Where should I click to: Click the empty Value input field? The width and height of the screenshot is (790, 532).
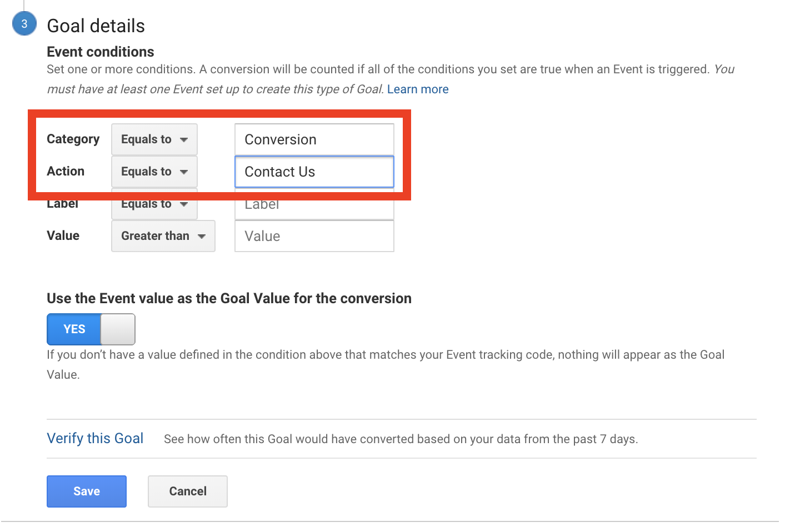[x=314, y=236]
